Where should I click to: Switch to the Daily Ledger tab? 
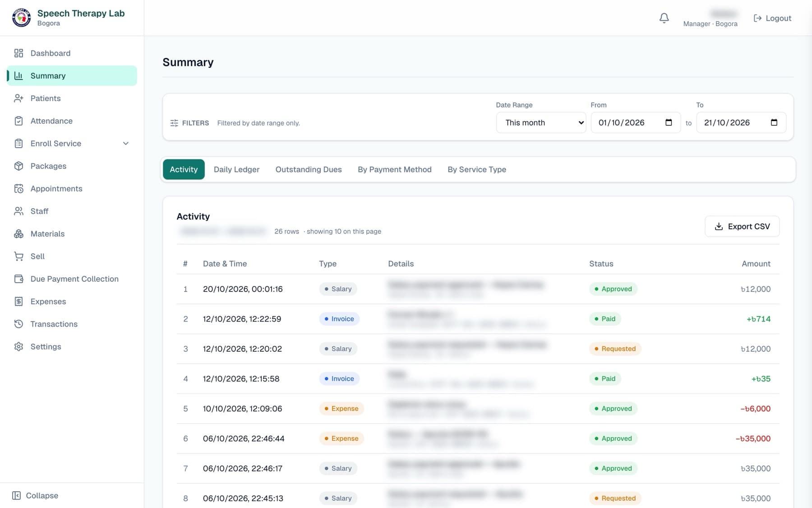(x=236, y=169)
